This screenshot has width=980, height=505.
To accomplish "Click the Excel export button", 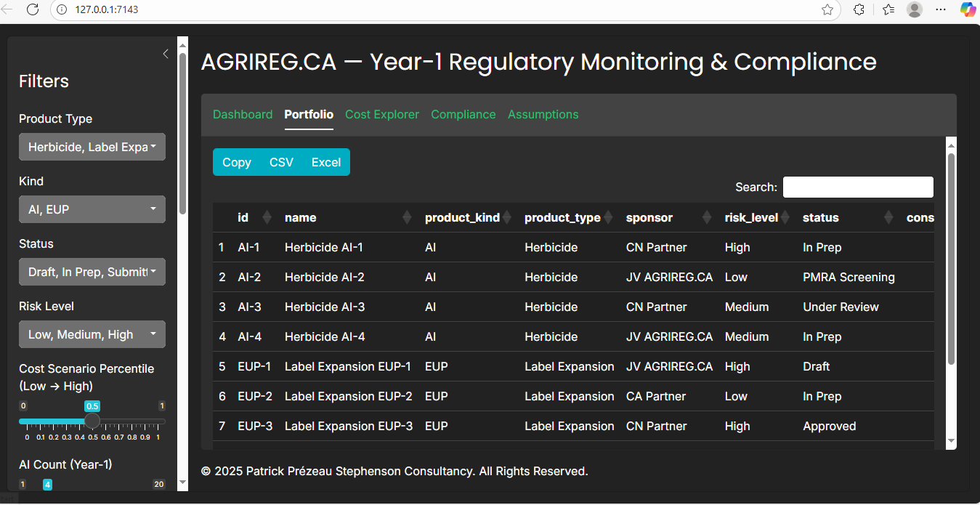I will point(325,162).
